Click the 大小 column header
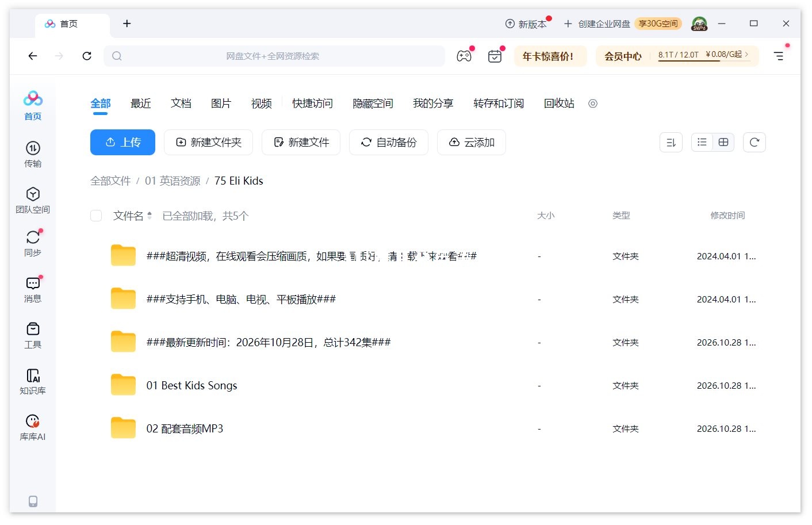The image size is (812, 525). (x=546, y=216)
